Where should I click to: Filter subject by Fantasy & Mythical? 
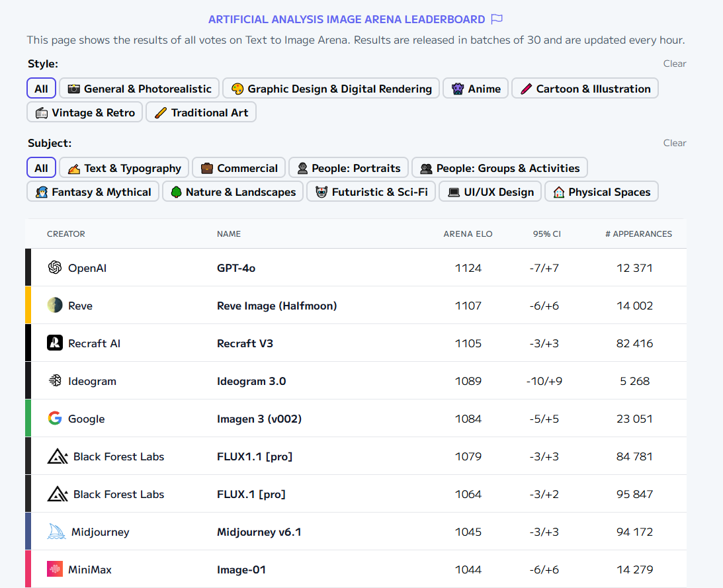coord(93,192)
